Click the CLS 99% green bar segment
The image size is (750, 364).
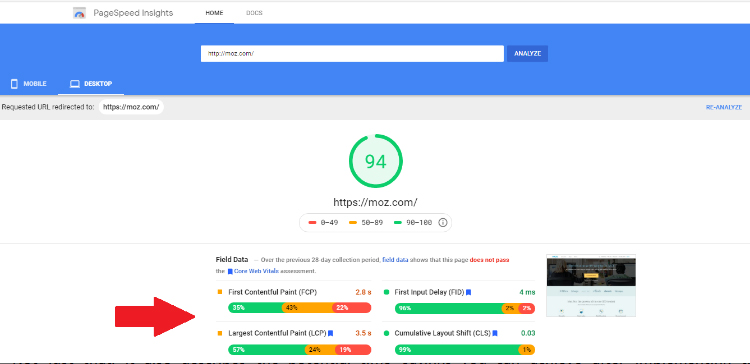coord(456,350)
